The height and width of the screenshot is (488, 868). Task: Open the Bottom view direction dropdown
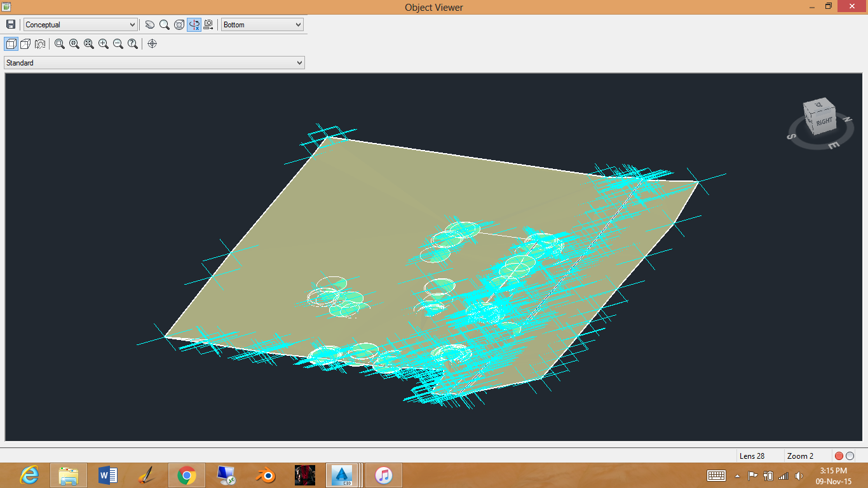pyautogui.click(x=262, y=25)
